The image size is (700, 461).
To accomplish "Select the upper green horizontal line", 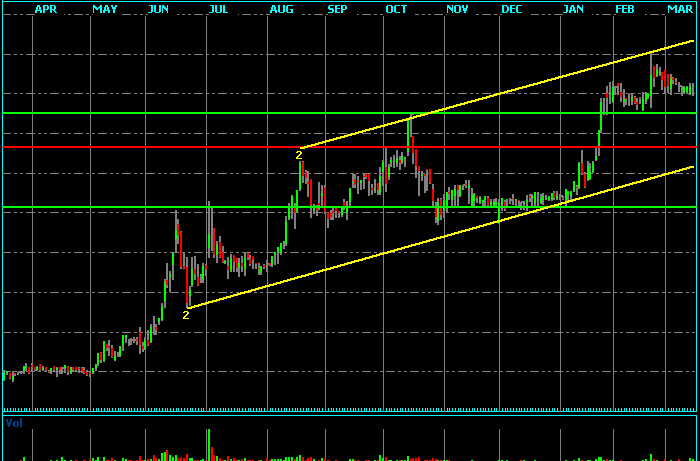I will (350, 113).
